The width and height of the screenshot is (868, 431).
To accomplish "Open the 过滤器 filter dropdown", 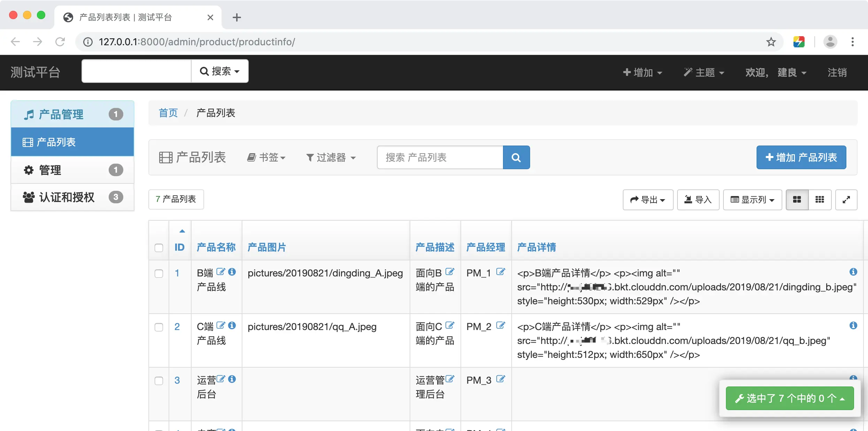I will tap(331, 158).
